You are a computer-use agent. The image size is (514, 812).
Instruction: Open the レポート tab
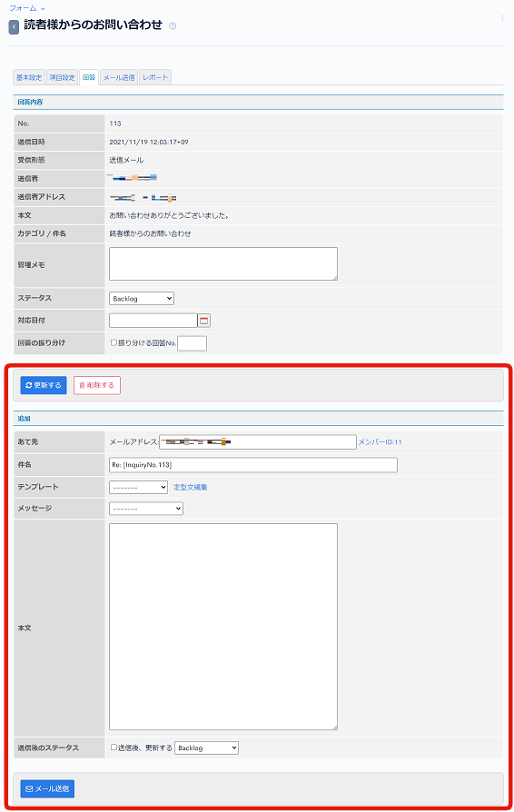click(x=155, y=77)
